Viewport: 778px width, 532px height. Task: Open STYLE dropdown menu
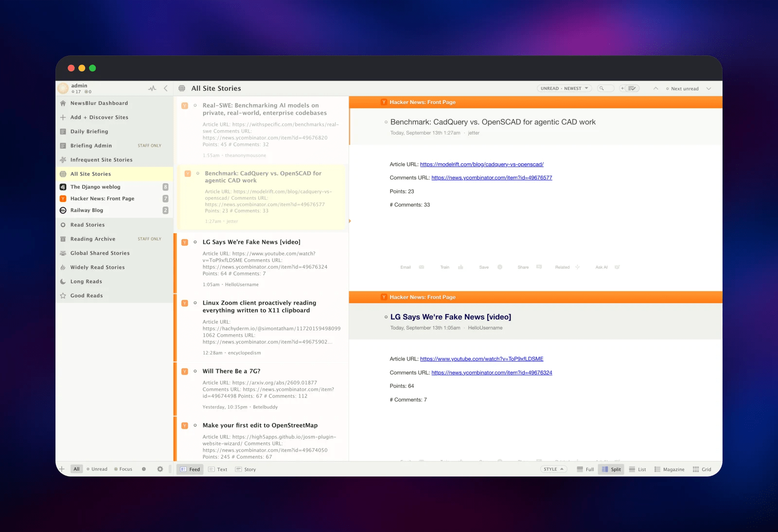554,469
